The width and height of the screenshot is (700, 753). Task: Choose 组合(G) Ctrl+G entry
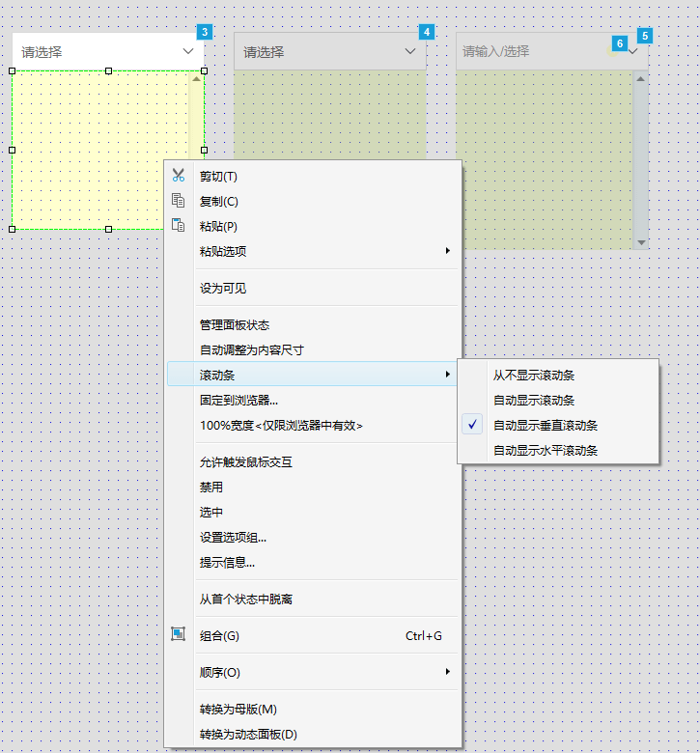313,636
